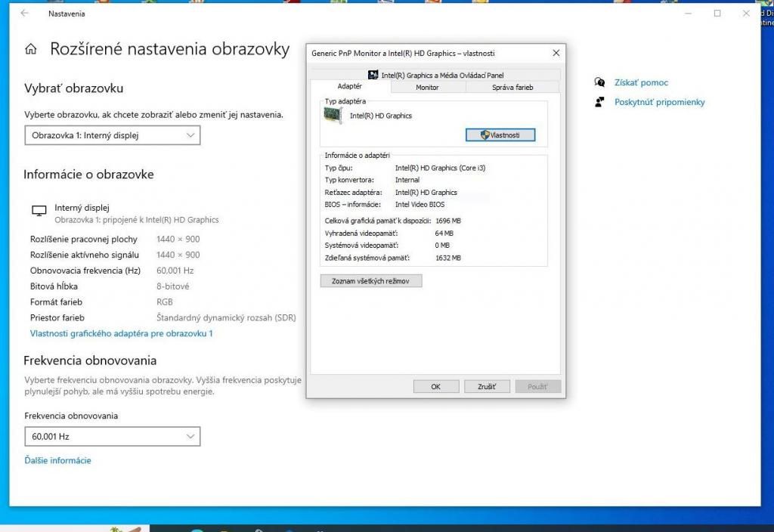Image resolution: width=774 pixels, height=532 pixels.
Task: Click the Zrušiť cancel button
Action: point(487,386)
